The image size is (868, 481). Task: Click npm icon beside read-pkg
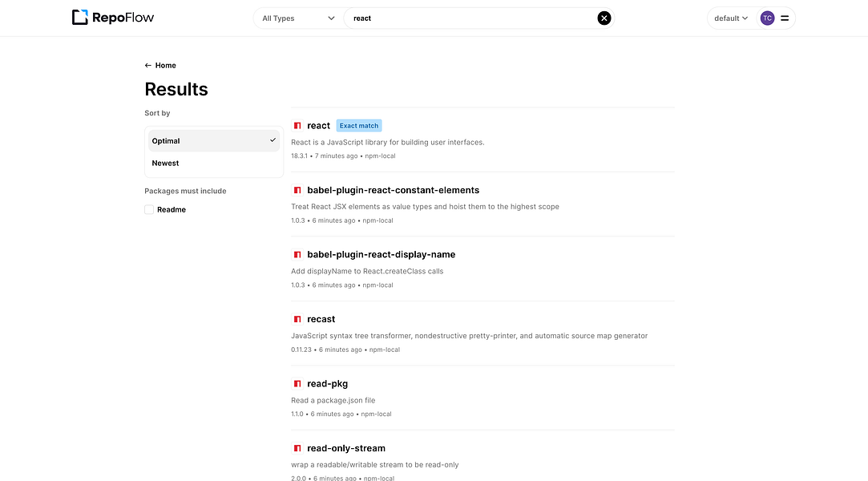pos(297,383)
